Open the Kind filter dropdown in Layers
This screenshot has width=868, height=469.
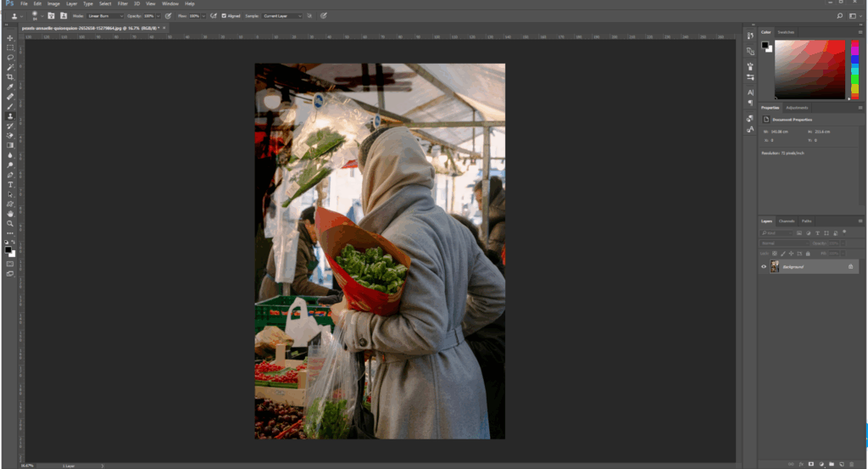(x=776, y=233)
